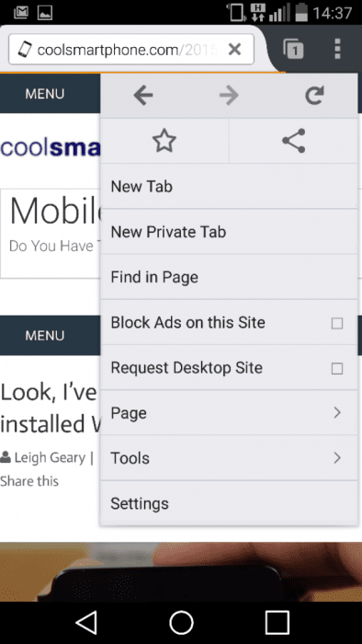Open the share icon in menu

click(293, 141)
